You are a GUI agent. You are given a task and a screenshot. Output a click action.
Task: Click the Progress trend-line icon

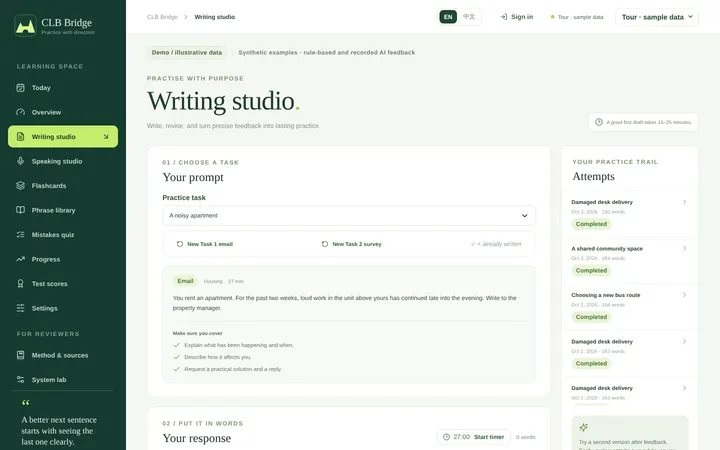tap(20, 259)
